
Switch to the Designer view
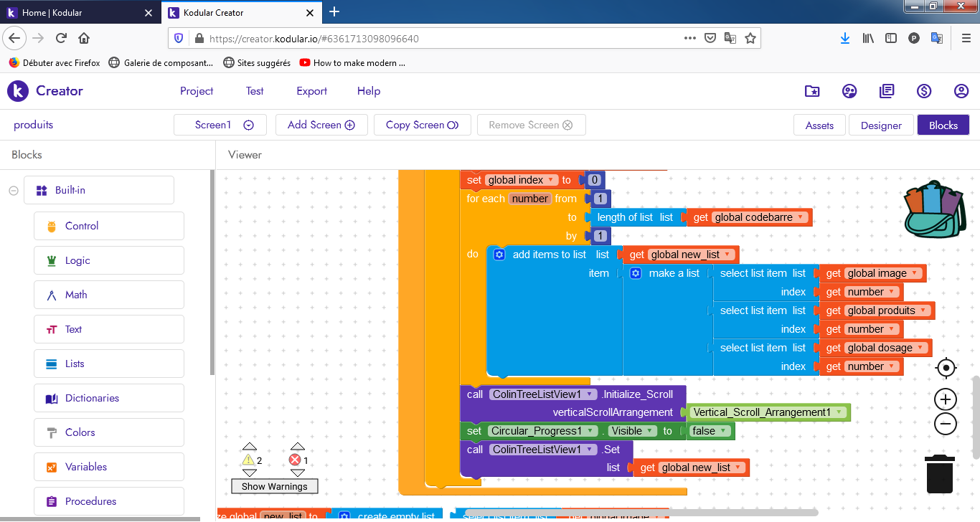pyautogui.click(x=881, y=125)
